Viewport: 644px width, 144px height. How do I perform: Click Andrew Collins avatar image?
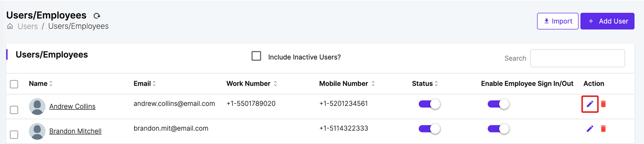[x=37, y=106]
